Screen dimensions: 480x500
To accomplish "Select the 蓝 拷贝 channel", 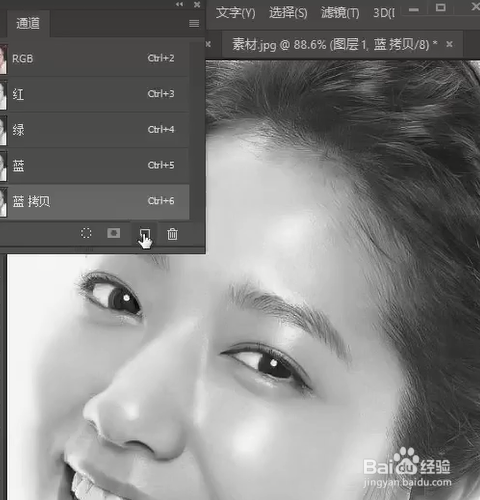I will click(x=95, y=201).
